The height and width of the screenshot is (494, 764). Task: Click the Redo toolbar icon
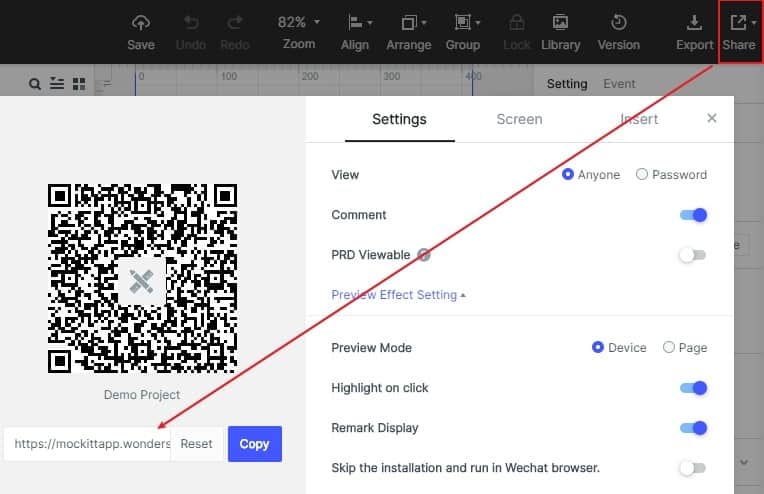point(235,22)
